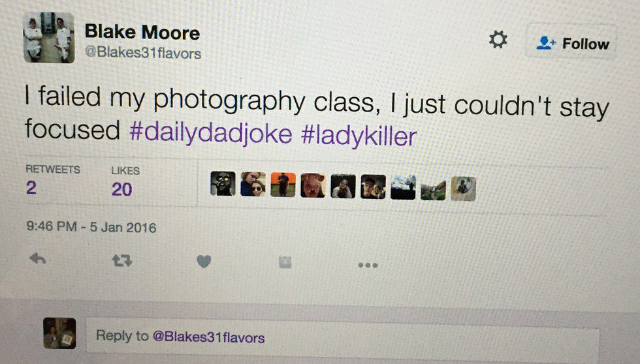The image size is (640, 364).
Task: Click the retweet icon below the tweet
Action: [122, 260]
